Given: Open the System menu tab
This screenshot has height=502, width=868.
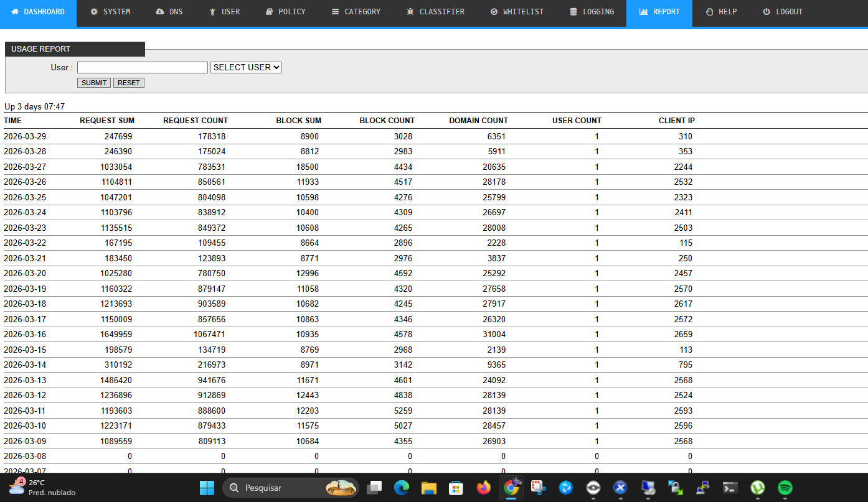Looking at the screenshot, I should [x=110, y=12].
